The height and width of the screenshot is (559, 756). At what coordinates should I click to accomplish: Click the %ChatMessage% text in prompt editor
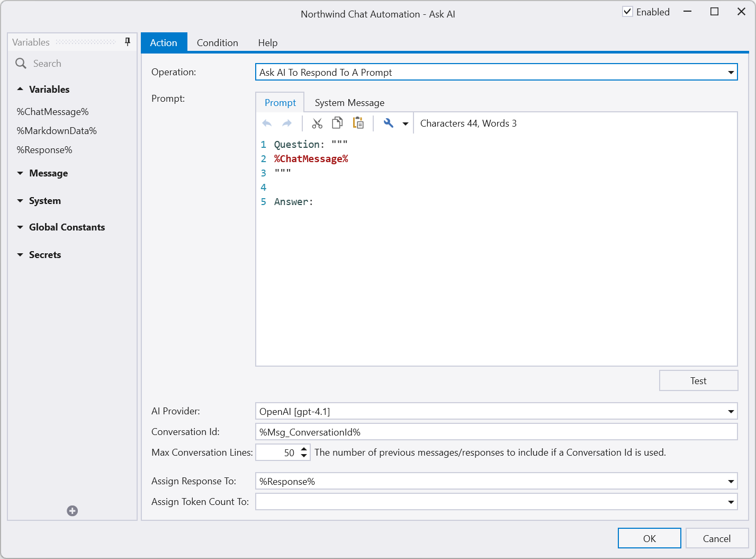point(311,159)
